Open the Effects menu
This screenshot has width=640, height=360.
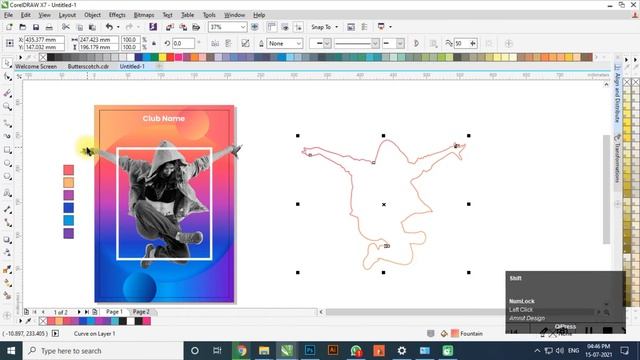(x=117, y=15)
